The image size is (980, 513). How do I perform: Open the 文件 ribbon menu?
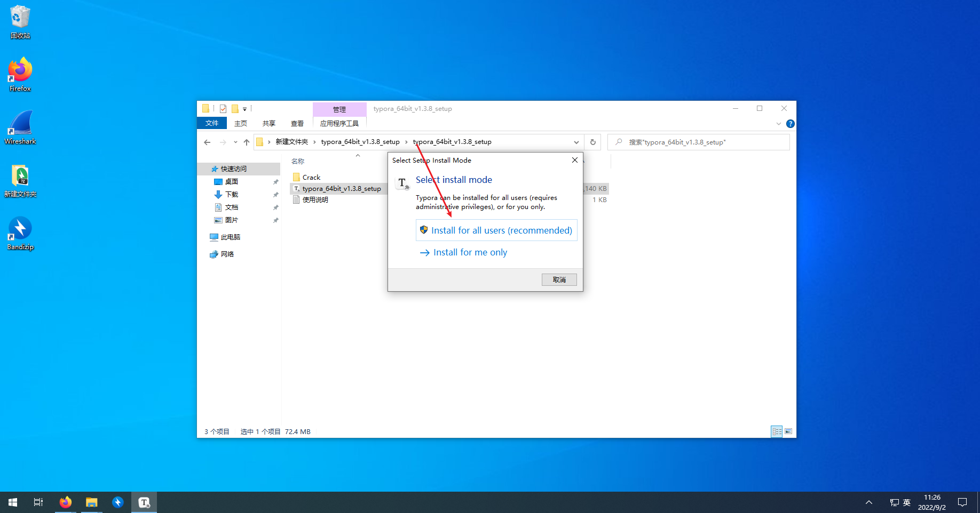tap(212, 123)
